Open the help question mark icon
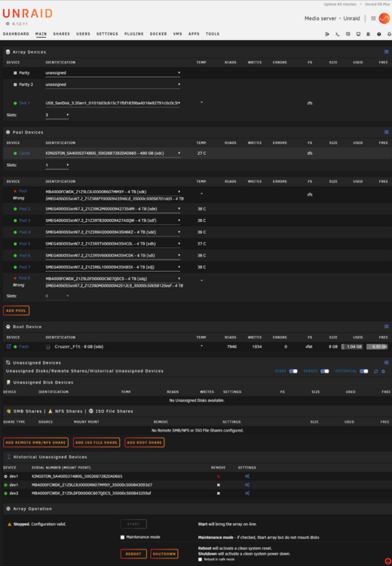Viewport: 392px width, 566px height. (x=379, y=34)
